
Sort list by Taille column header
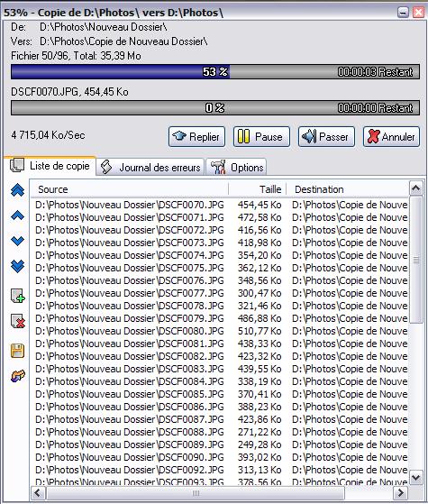click(258, 189)
